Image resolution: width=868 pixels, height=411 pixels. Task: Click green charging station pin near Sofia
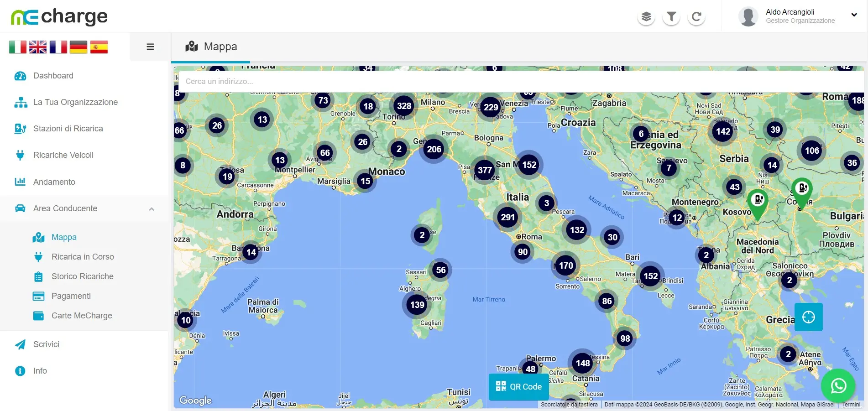[x=802, y=192]
